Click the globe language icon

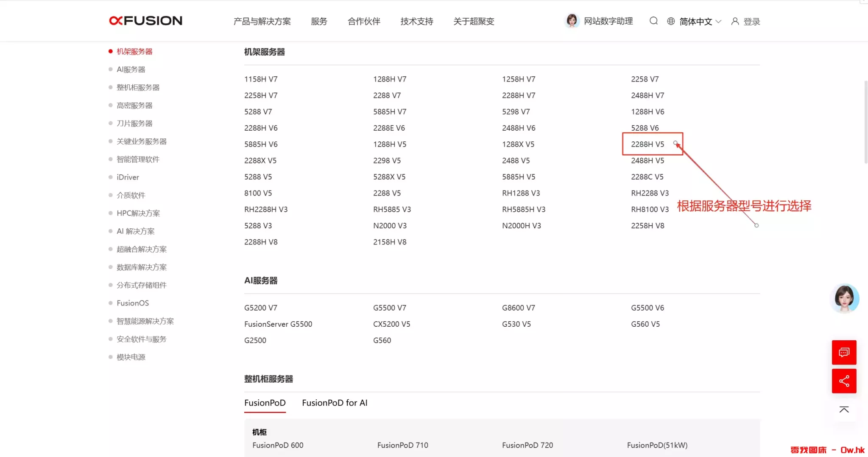671,21
